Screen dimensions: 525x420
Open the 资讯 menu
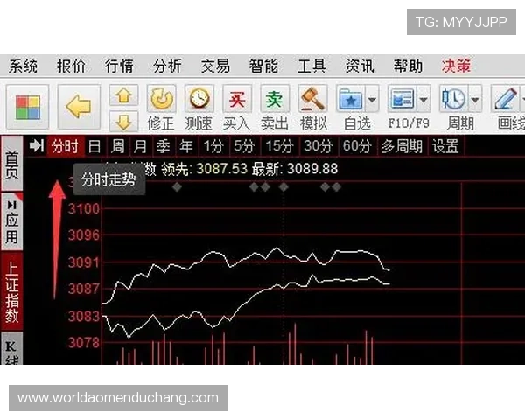[x=360, y=66]
